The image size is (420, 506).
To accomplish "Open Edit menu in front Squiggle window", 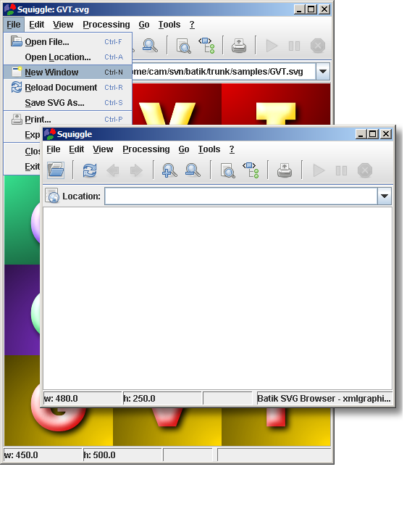I will point(76,149).
